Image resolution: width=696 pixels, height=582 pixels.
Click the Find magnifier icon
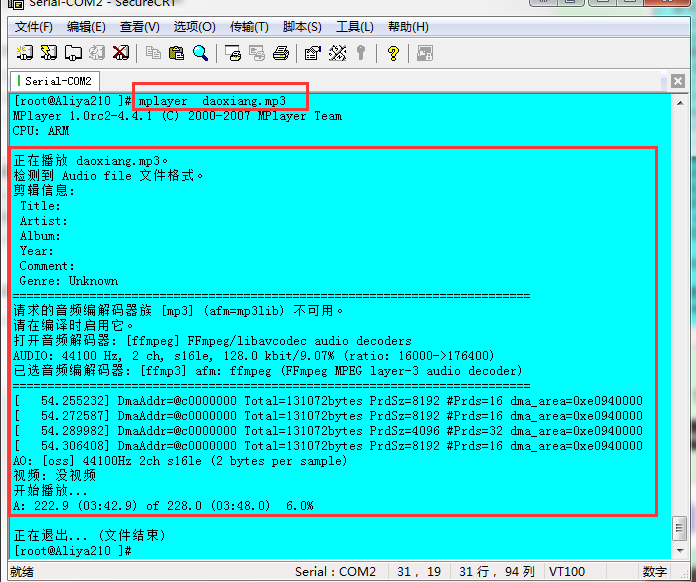point(201,53)
